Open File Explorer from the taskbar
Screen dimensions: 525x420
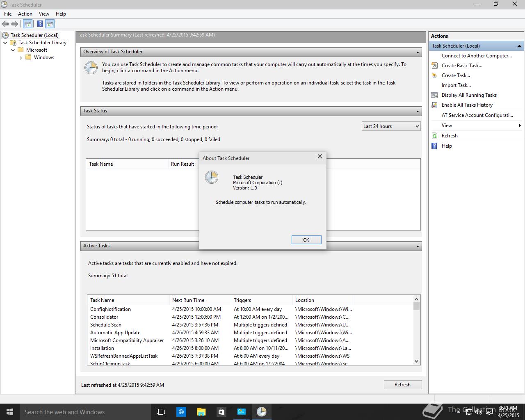pos(201,412)
